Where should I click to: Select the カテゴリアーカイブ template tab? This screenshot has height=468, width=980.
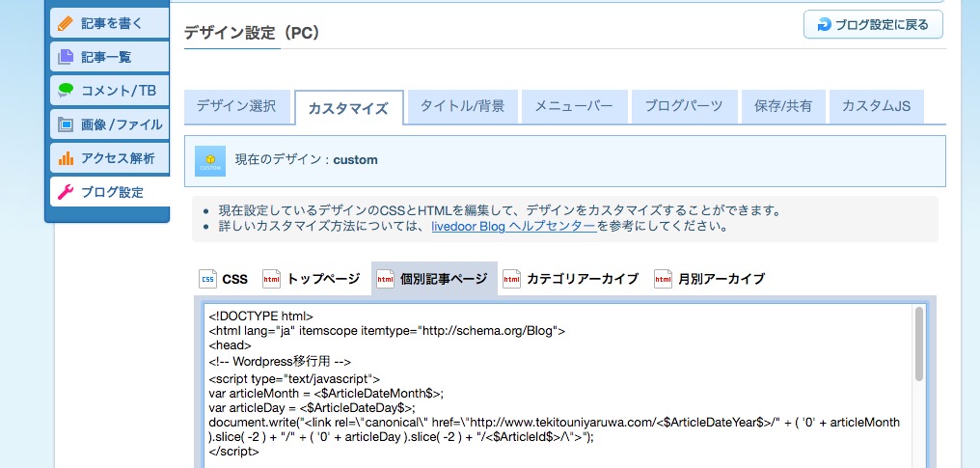[x=571, y=279]
